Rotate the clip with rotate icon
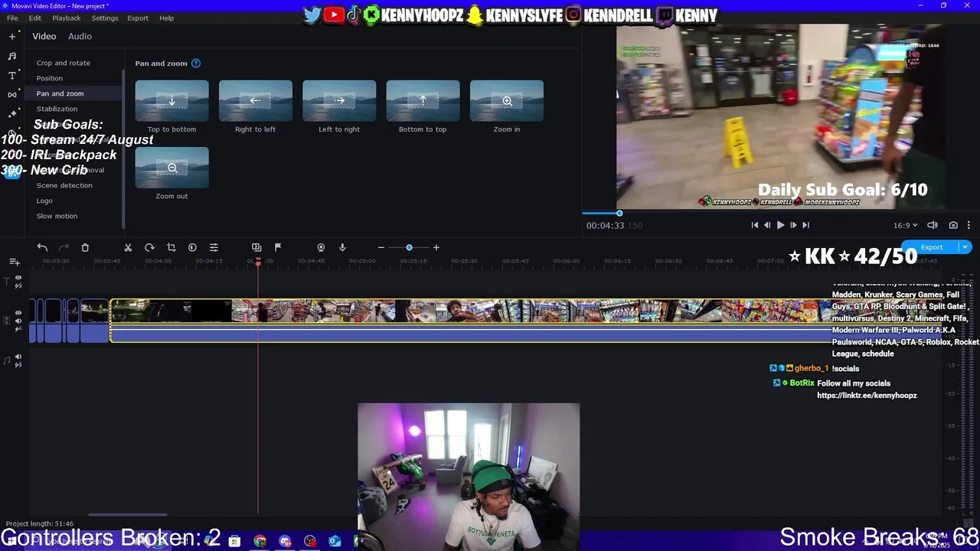This screenshot has height=551, width=980. pos(149,247)
